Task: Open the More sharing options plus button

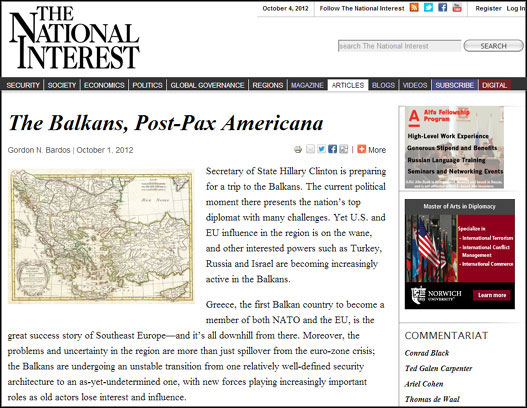Action: (x=361, y=149)
